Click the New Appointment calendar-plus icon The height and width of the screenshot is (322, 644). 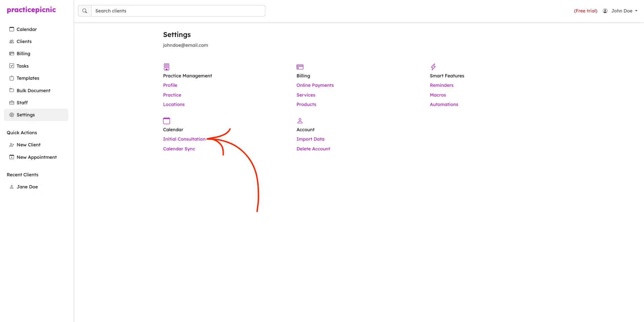pyautogui.click(x=12, y=157)
